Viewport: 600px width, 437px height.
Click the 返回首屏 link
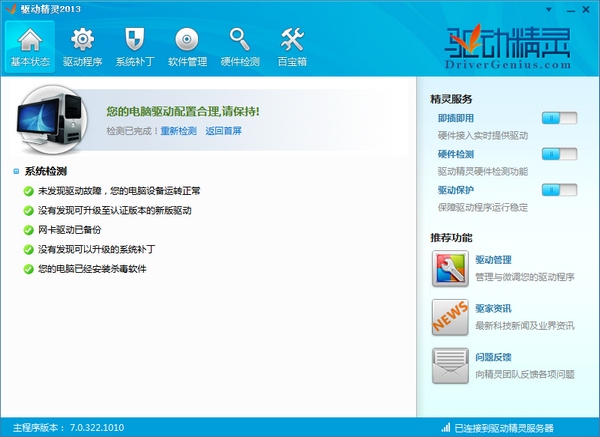[223, 131]
